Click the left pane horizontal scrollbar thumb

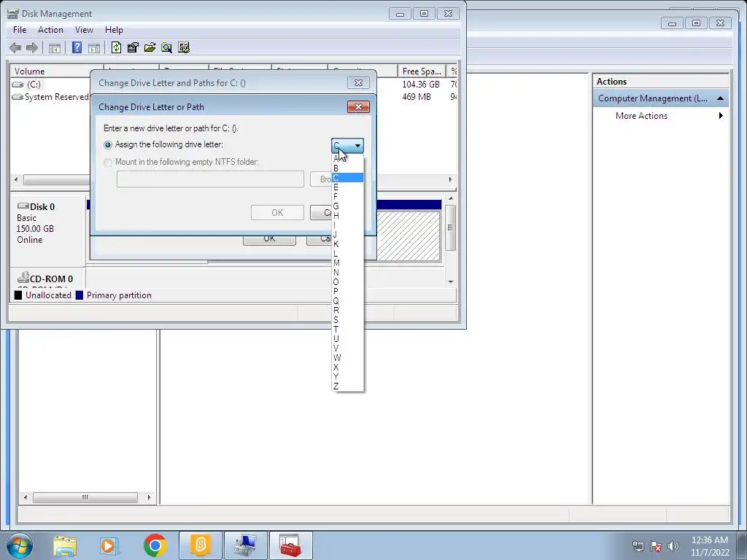coord(85,497)
